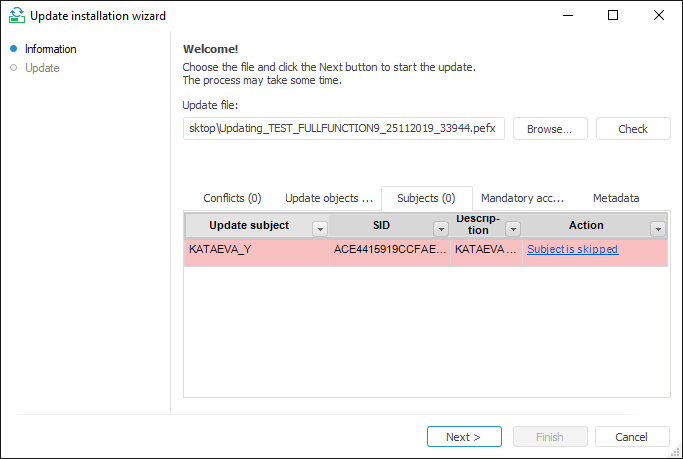Select the Update step in the sidebar
Viewport: 683px width, 459px height.
(x=42, y=68)
